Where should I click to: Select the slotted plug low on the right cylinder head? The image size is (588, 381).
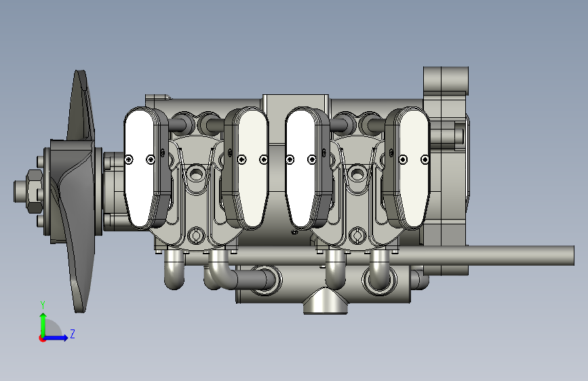click(x=357, y=235)
